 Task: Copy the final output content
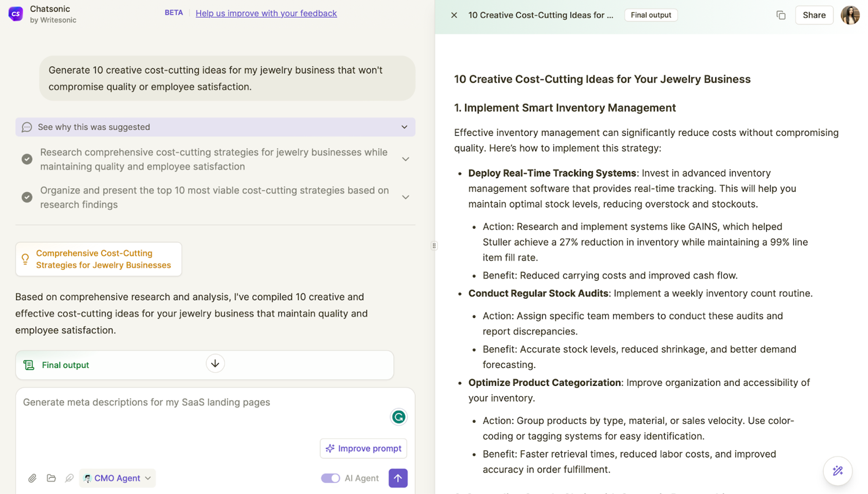coord(781,15)
